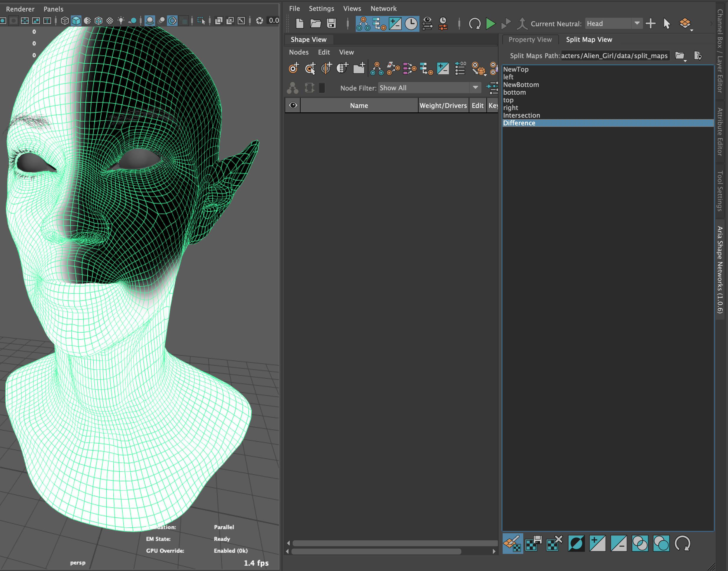
Task: Click the green play button
Action: tap(490, 24)
